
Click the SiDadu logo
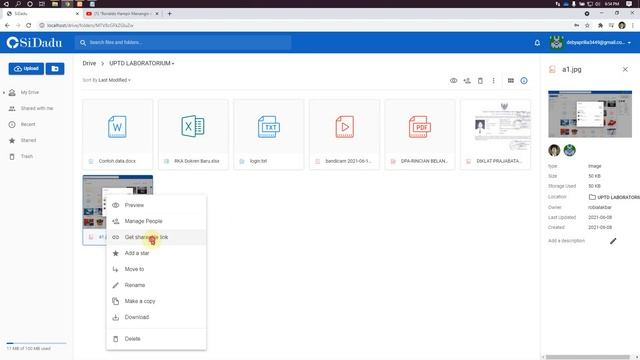(34, 42)
